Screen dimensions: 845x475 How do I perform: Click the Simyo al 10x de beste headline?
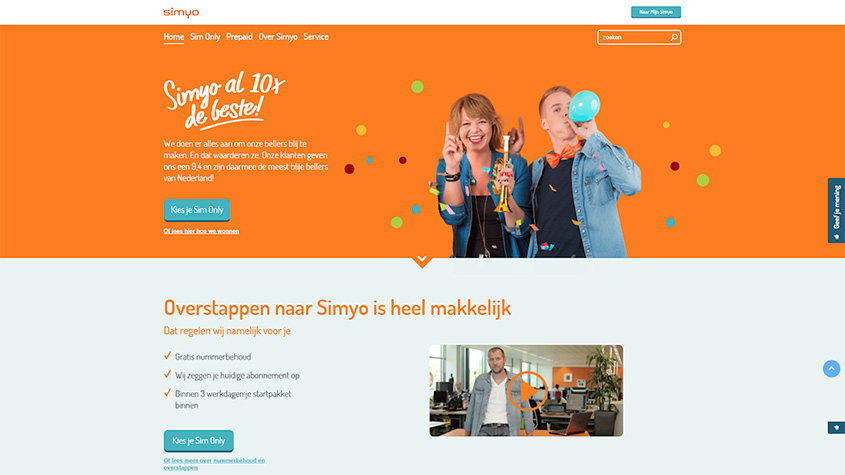(x=224, y=100)
